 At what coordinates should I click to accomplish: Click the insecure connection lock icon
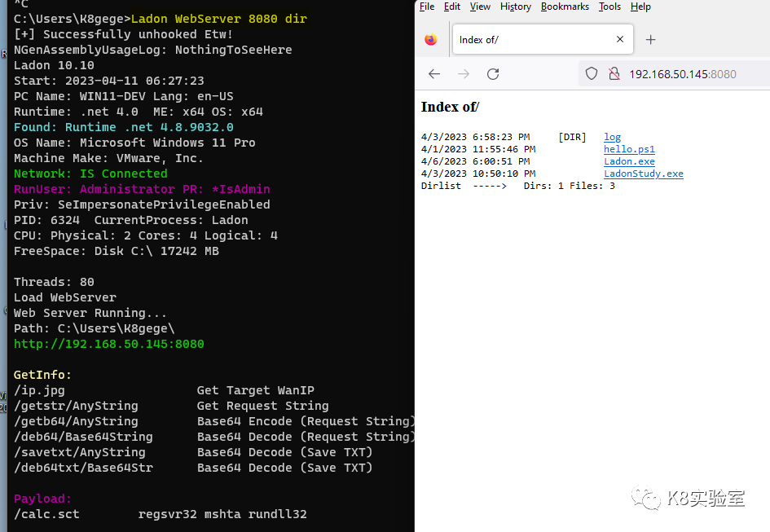click(x=614, y=73)
